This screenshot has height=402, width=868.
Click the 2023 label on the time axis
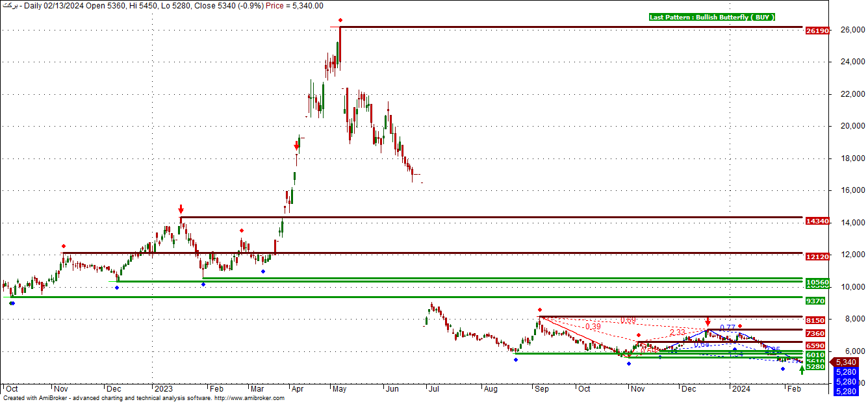tap(160, 388)
